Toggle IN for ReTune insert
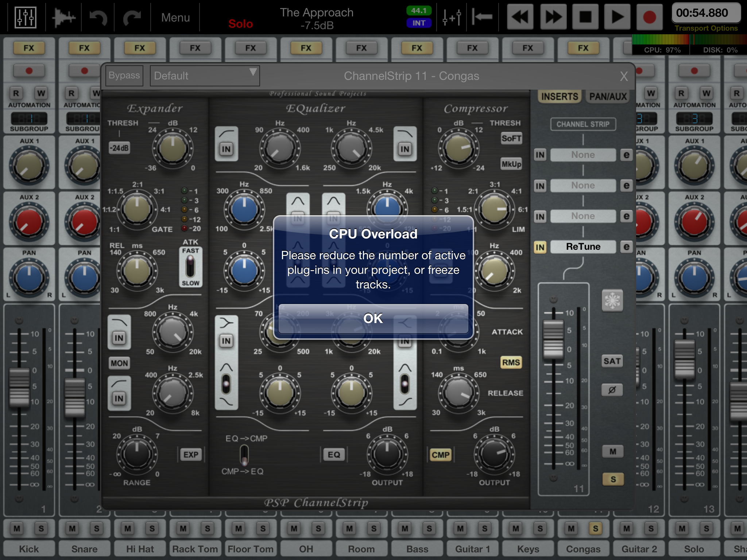This screenshot has width=747, height=560. coord(540,247)
